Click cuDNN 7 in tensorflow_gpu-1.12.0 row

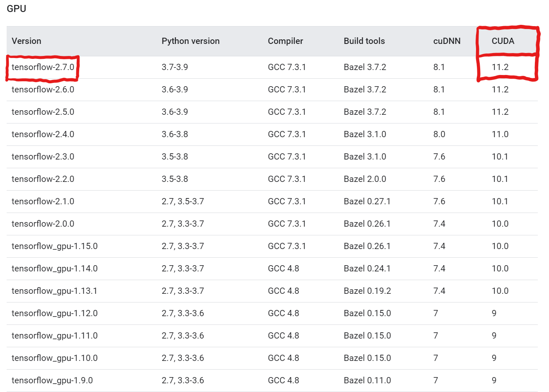[x=436, y=313]
